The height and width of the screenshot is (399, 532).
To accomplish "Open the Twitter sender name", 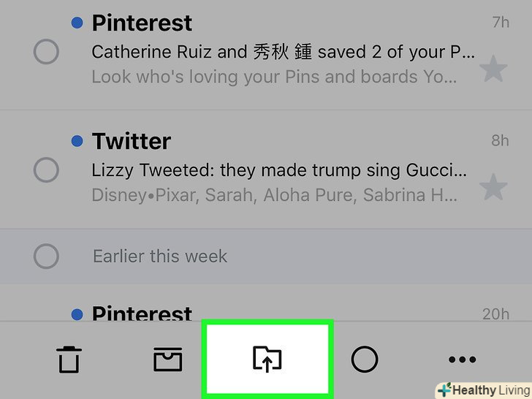I will pos(132,141).
